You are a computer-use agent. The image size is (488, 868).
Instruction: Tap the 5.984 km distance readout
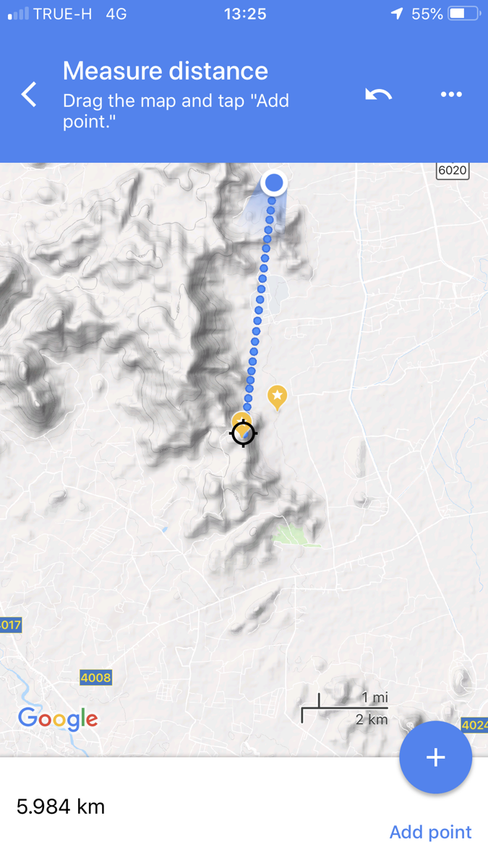pyautogui.click(x=61, y=807)
